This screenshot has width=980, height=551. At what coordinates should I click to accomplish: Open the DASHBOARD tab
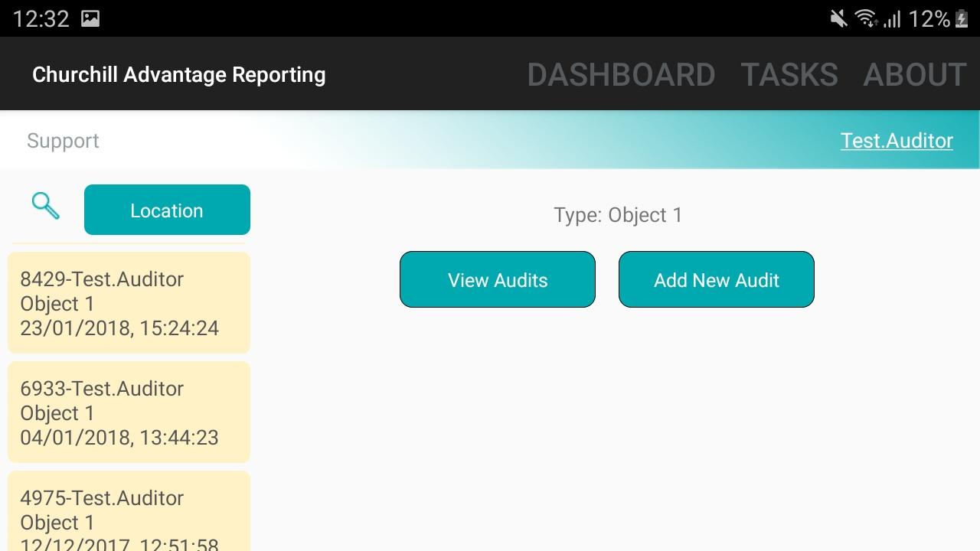tap(621, 74)
